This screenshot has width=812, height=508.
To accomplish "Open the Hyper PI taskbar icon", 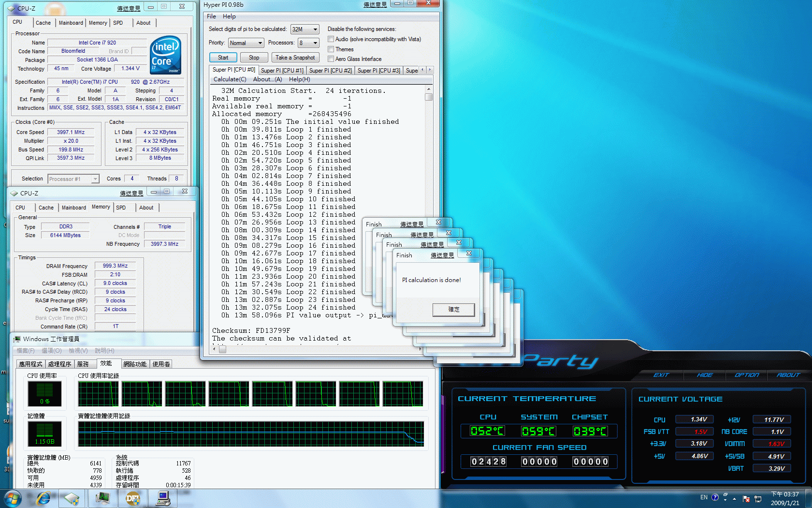I will click(163, 498).
